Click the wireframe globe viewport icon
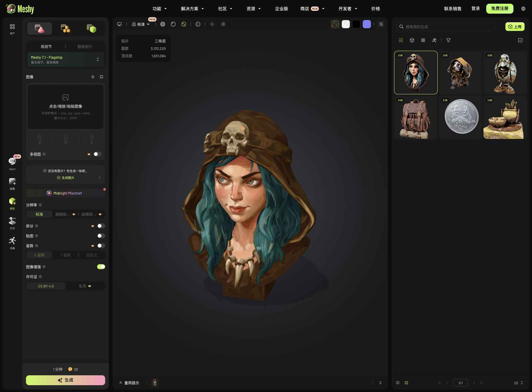This screenshot has height=392, width=532. coord(198,24)
